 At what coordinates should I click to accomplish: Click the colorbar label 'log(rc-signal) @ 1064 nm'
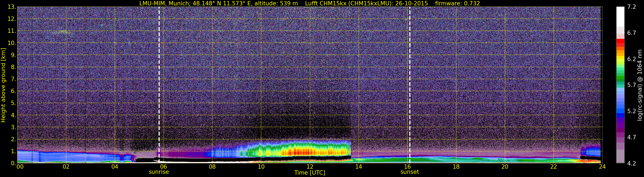pyautogui.click(x=640, y=85)
